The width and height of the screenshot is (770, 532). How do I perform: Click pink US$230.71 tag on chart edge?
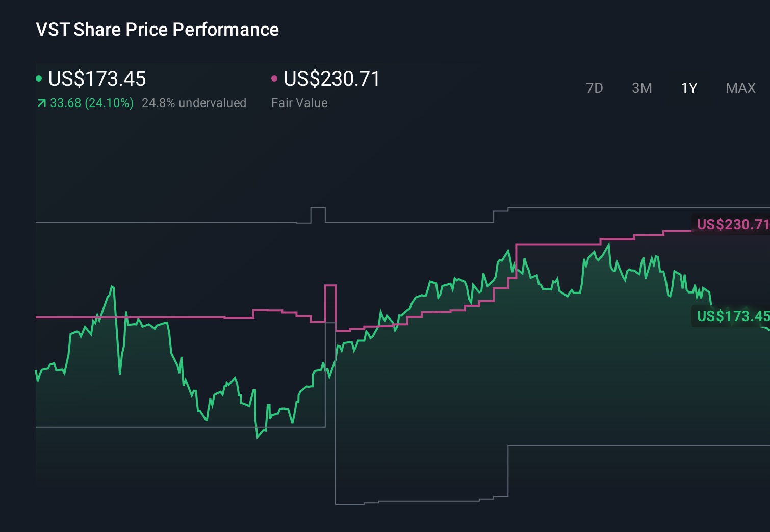(x=732, y=224)
